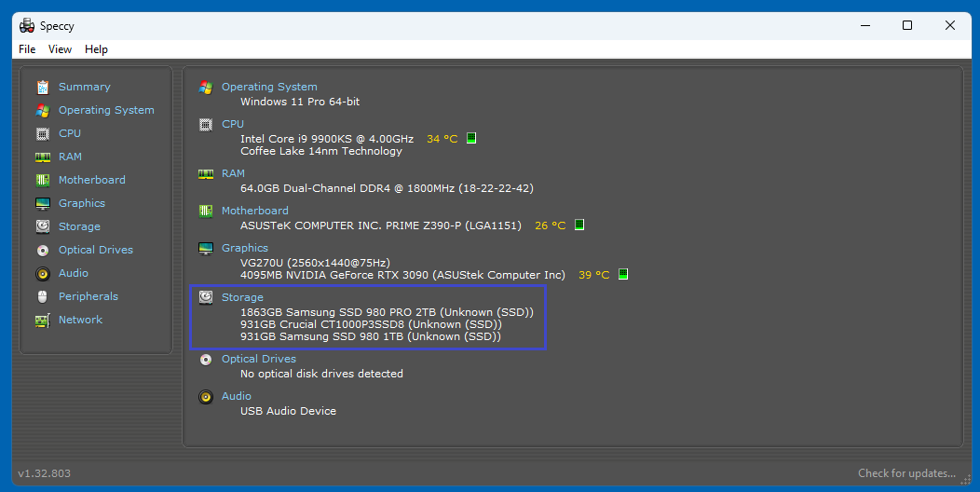Image resolution: width=980 pixels, height=492 pixels.
Task: Click the USB Audio Device text
Action: [x=288, y=411]
